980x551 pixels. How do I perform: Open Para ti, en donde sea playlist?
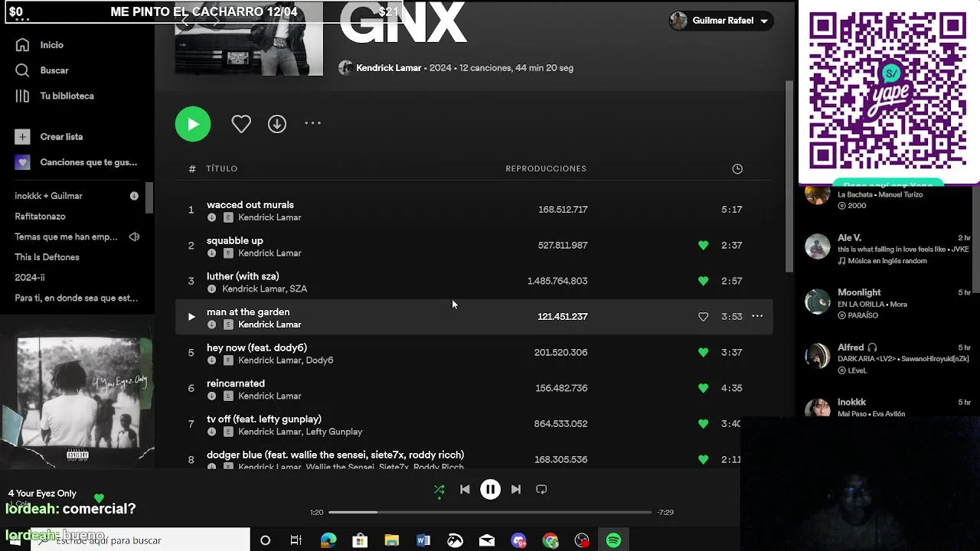pos(77,298)
